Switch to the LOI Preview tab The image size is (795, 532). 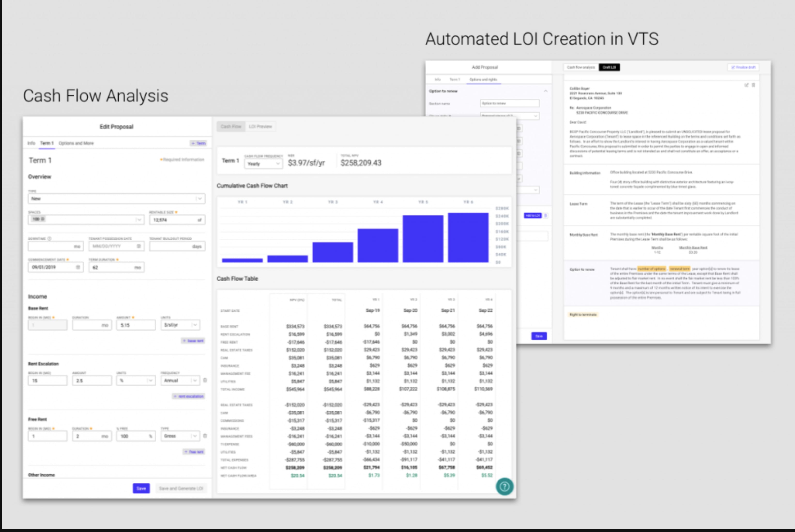(260, 127)
